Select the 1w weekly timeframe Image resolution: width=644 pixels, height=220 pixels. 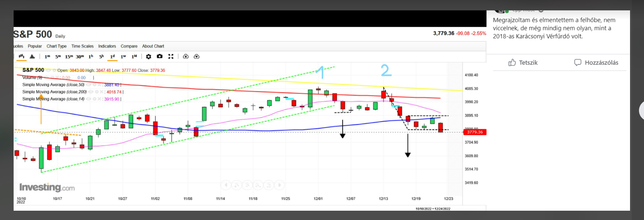coord(123,57)
